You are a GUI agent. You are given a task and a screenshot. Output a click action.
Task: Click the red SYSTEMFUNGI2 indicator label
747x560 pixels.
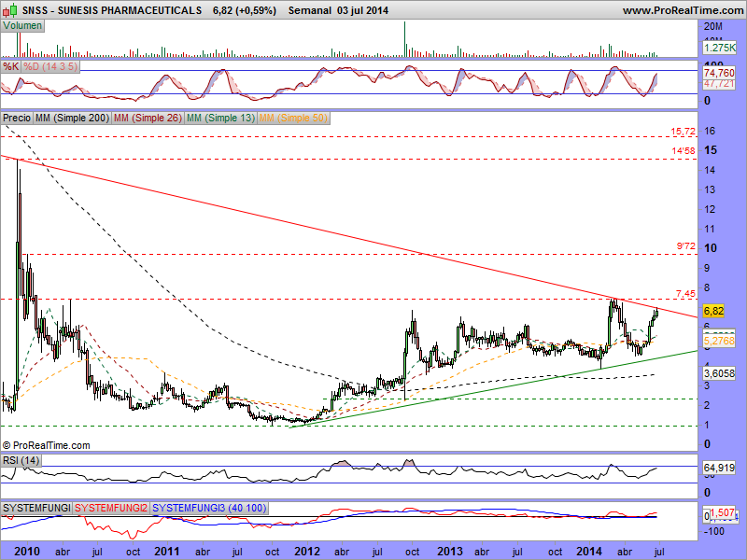click(x=111, y=508)
